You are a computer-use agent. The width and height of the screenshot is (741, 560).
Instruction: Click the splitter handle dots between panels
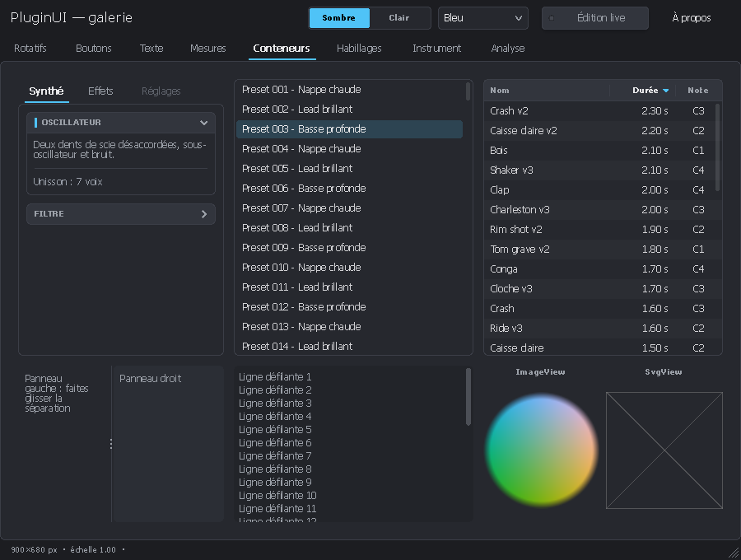(x=111, y=444)
